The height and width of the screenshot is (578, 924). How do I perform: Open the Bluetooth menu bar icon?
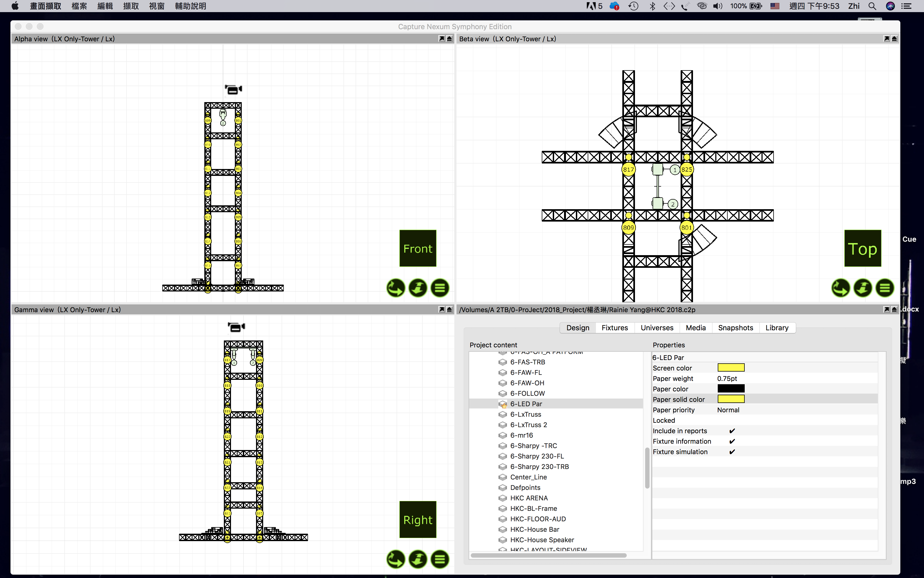coord(652,6)
